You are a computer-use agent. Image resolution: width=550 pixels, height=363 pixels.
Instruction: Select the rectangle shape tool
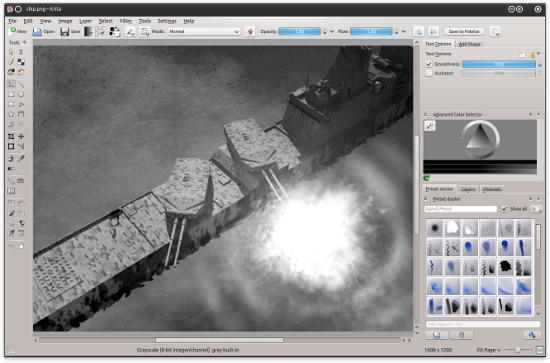click(11, 94)
